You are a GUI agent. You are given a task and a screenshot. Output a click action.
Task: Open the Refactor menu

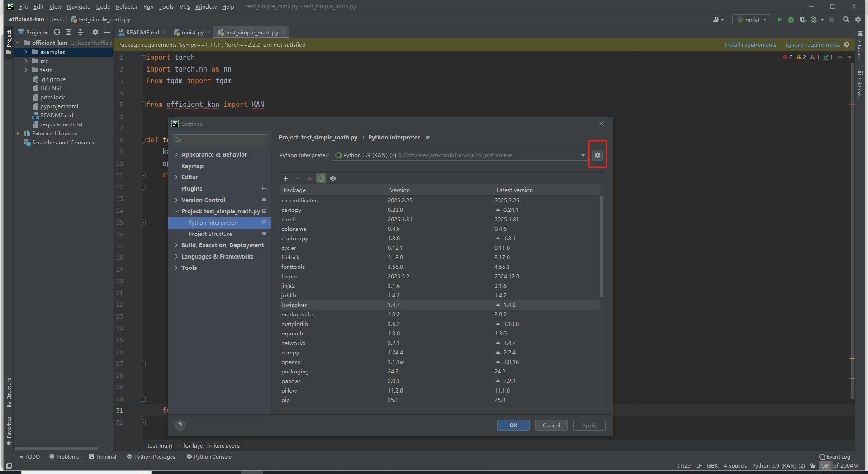point(127,6)
